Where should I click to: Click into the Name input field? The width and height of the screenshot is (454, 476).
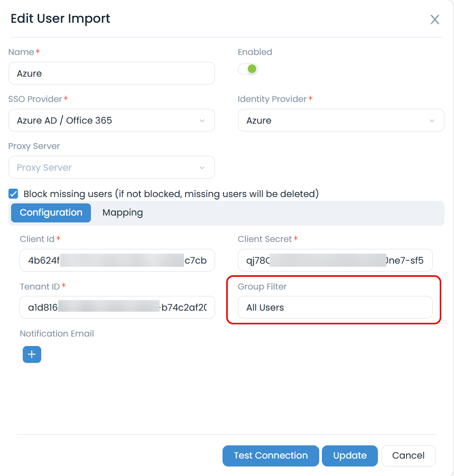(x=112, y=73)
